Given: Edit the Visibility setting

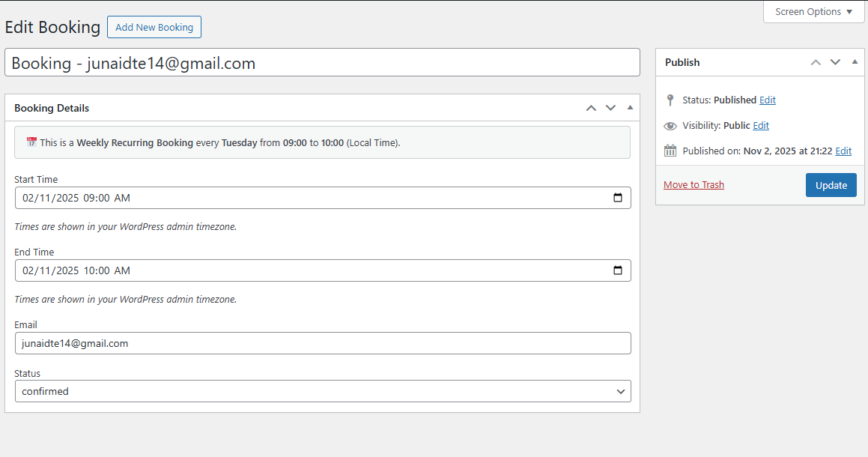Looking at the screenshot, I should pos(760,125).
